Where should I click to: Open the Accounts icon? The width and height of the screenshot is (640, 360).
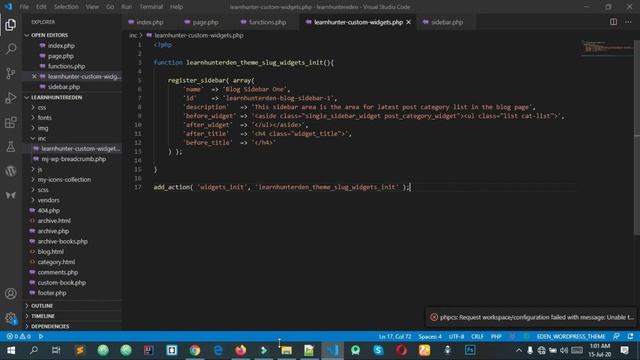tap(11, 293)
